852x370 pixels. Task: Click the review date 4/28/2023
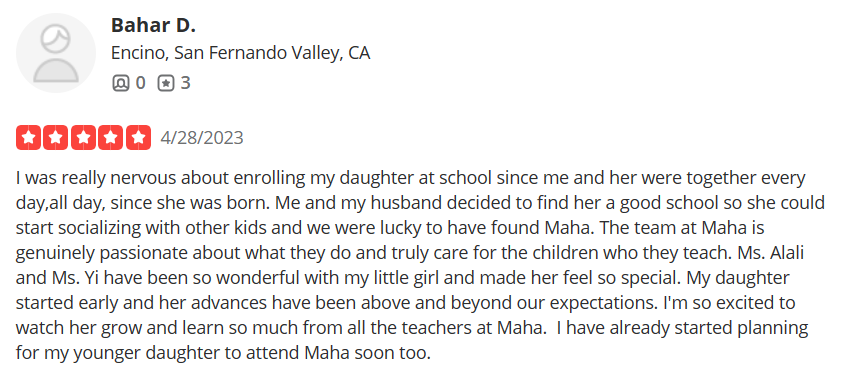coord(202,138)
